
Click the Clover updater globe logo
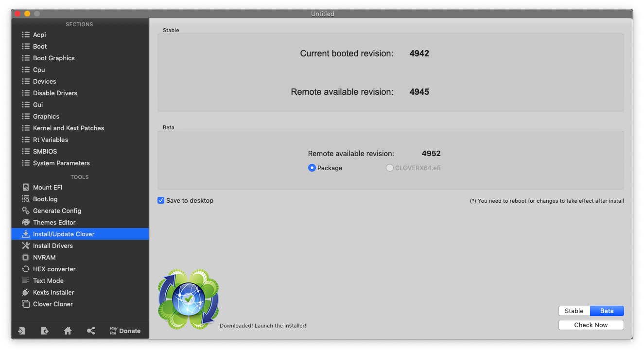point(188,299)
